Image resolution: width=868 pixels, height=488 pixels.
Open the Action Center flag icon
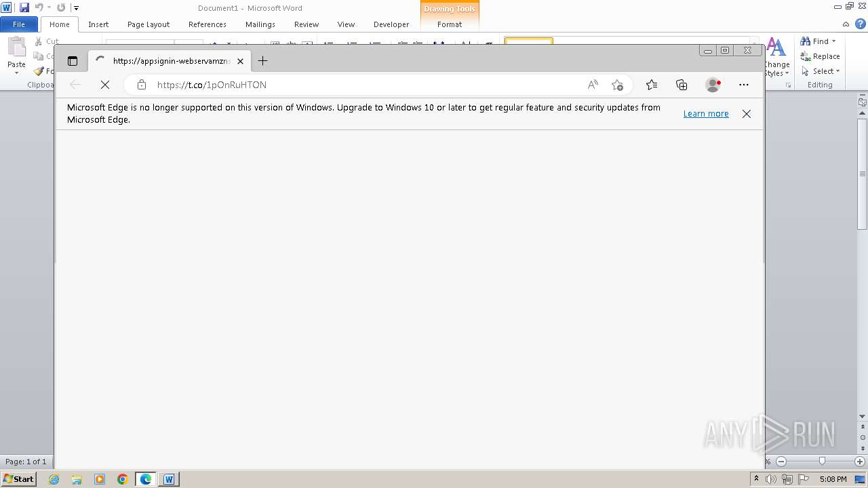(804, 479)
